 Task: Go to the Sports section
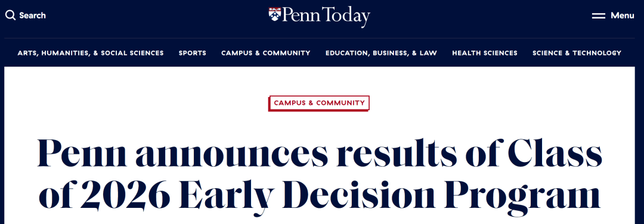[192, 53]
